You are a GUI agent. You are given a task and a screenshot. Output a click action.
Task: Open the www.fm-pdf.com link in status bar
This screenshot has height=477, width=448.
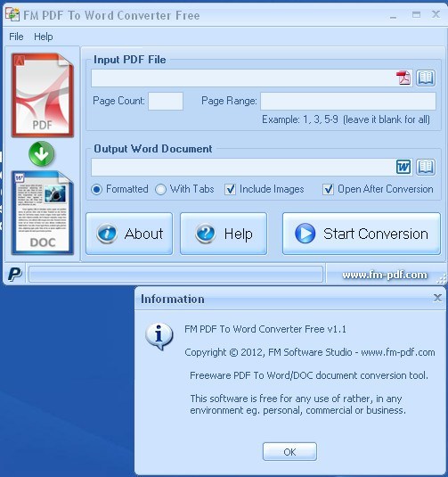point(385,275)
